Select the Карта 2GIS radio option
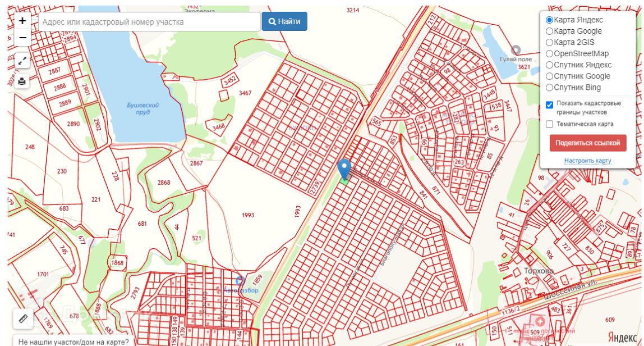 click(x=550, y=42)
